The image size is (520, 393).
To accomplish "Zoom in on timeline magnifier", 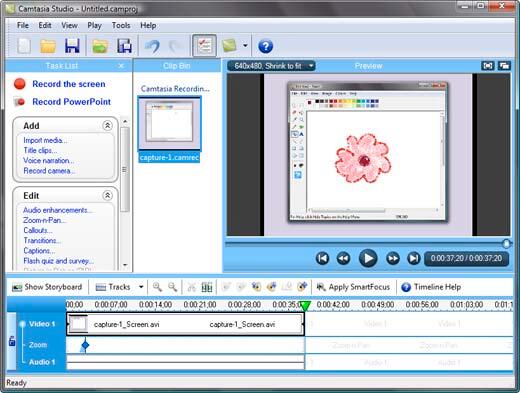I will click(157, 287).
